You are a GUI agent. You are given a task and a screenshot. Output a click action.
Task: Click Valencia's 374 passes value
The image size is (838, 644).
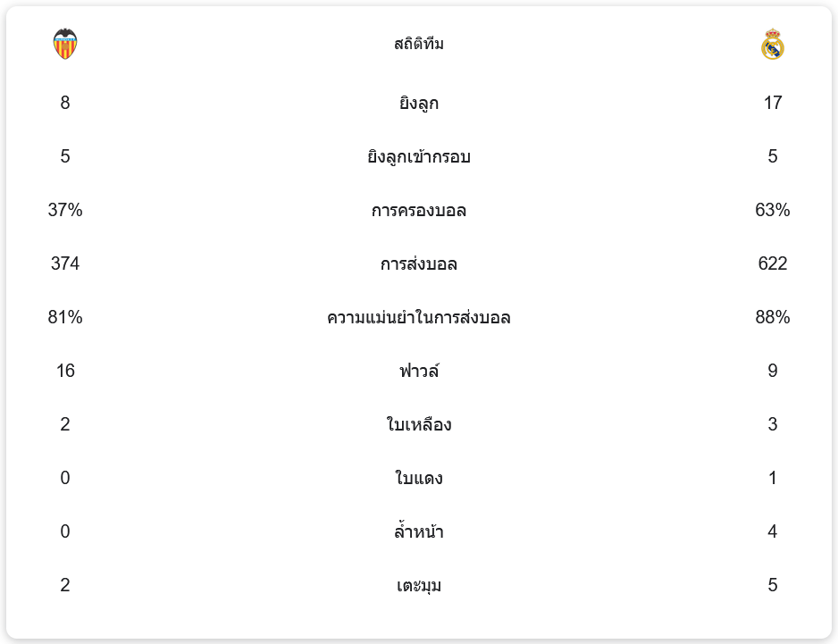[65, 263]
